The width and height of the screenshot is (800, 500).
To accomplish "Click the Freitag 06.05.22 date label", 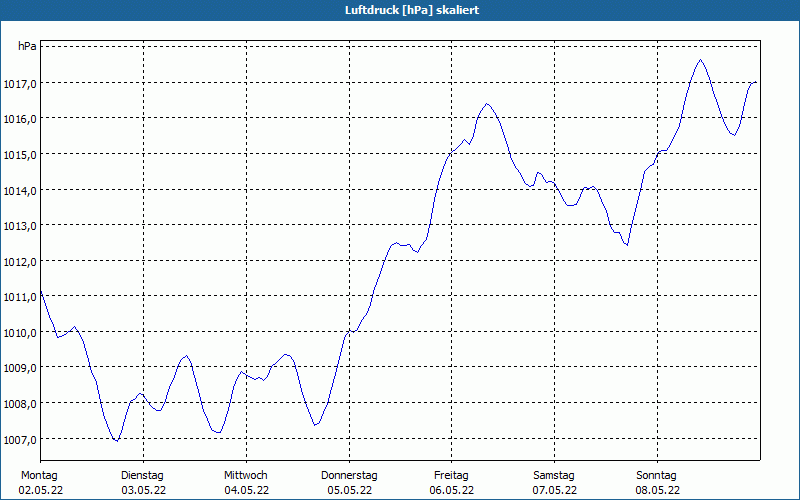I will coord(451,482).
